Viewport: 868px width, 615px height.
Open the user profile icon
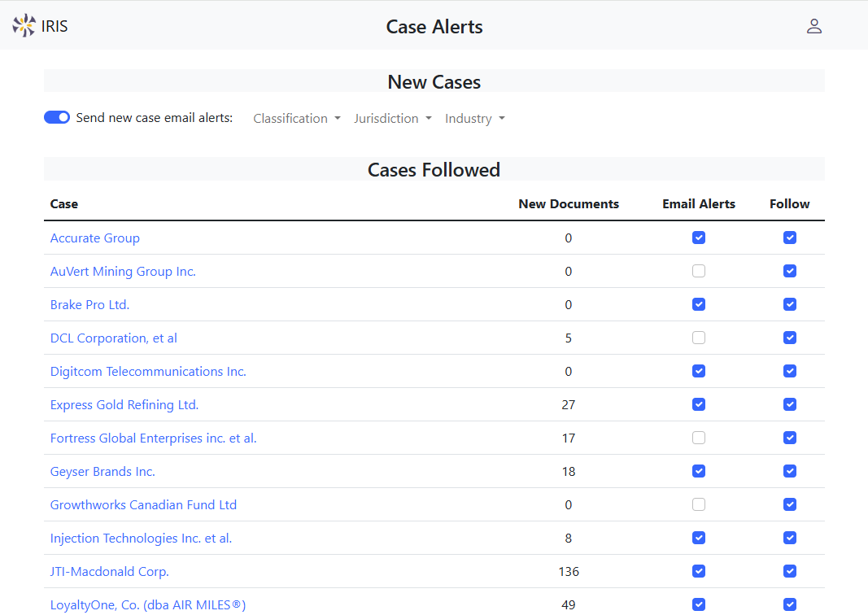click(813, 26)
